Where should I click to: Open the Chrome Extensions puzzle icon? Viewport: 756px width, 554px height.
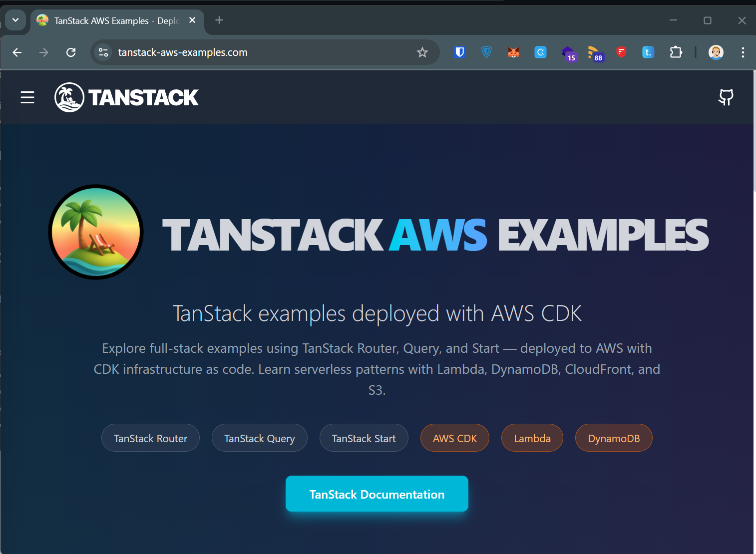pyautogui.click(x=676, y=52)
